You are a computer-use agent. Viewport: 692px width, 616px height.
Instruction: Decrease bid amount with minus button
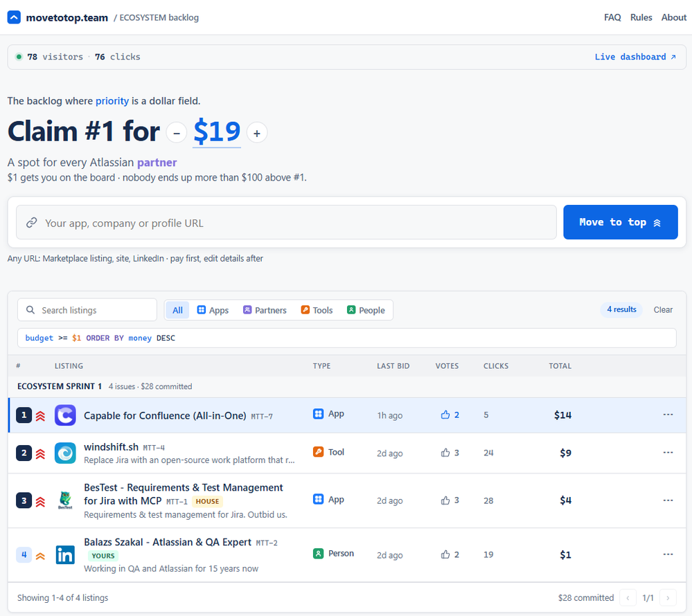[x=177, y=133]
